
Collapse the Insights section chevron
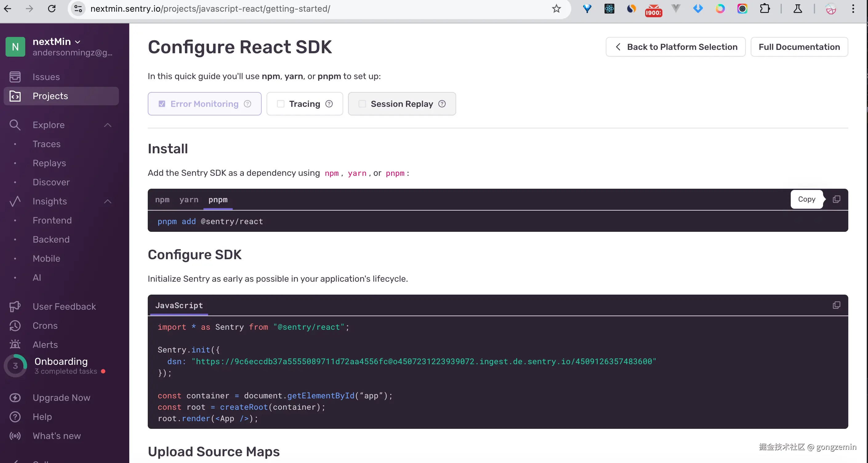point(107,202)
